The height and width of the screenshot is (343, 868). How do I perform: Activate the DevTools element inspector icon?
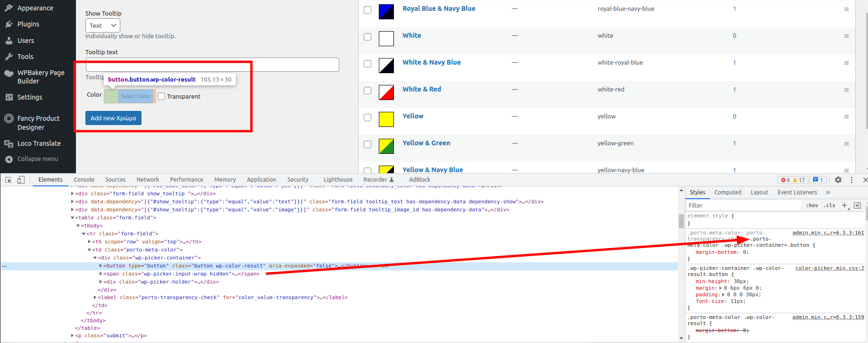point(8,180)
